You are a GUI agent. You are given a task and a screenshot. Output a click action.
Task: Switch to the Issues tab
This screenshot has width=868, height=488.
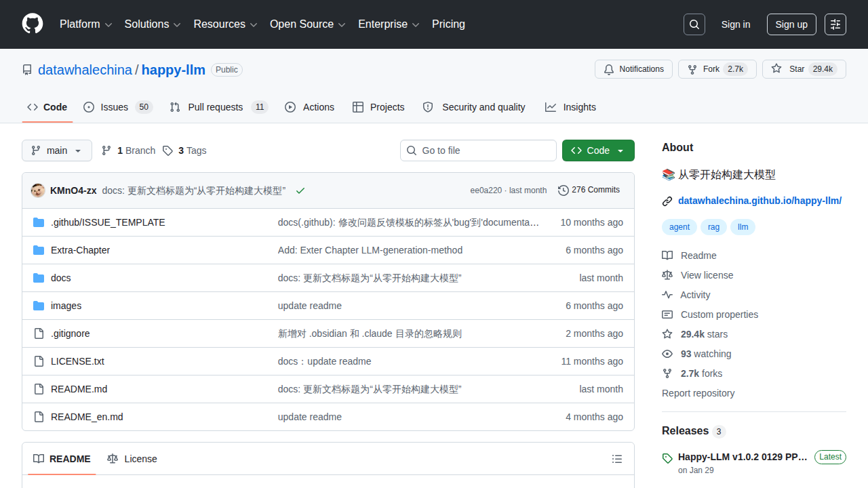118,107
